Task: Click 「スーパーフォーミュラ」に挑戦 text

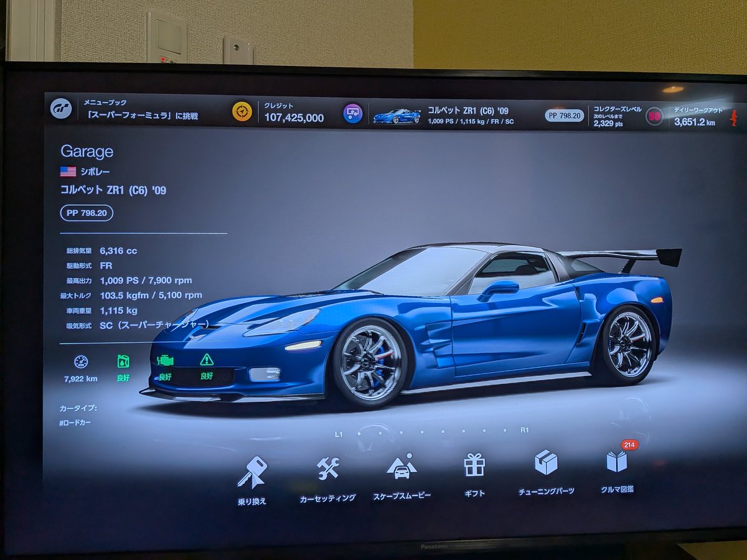Action: pos(143,116)
